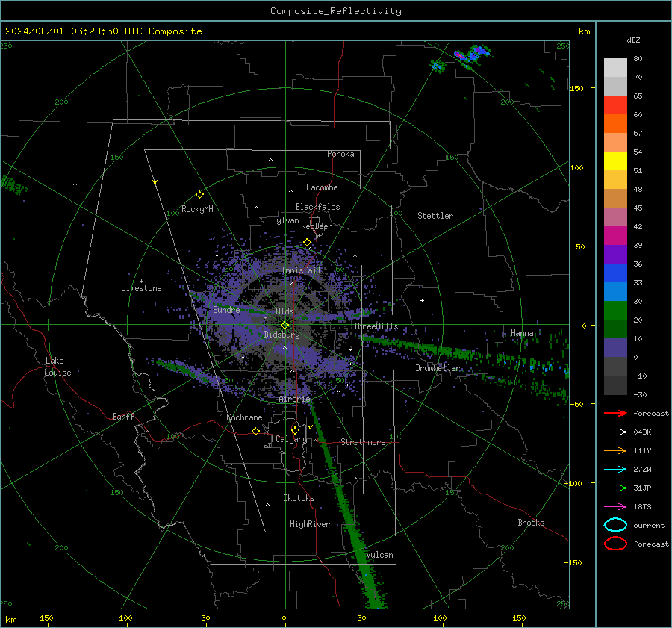The width and height of the screenshot is (672, 628).
Task: Click the dBZ legend heading
Action: pyautogui.click(x=633, y=40)
